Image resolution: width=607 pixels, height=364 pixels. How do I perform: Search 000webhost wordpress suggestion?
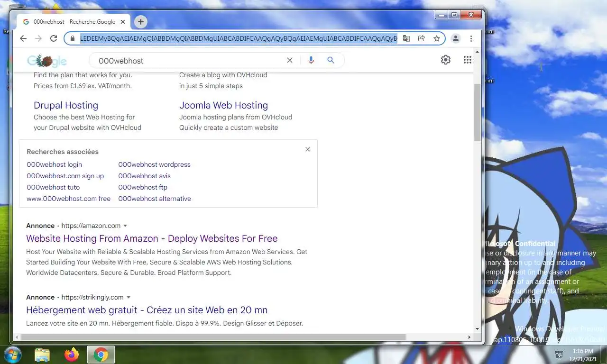click(154, 164)
